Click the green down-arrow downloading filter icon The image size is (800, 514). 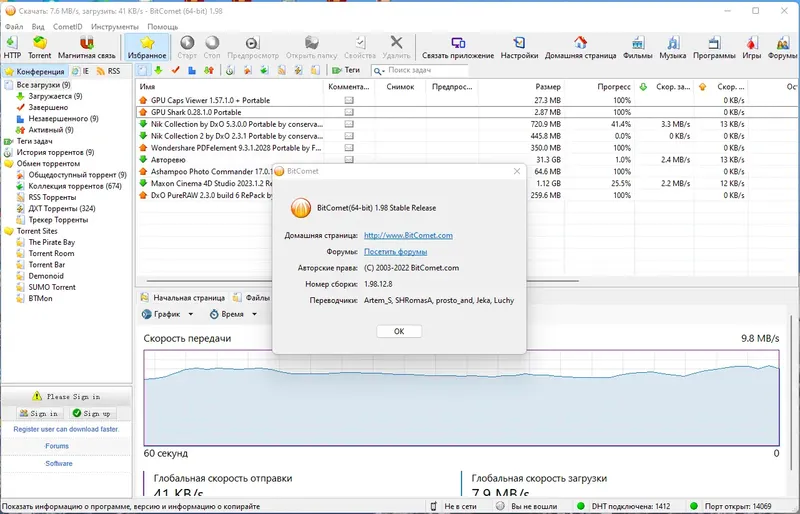pyautogui.click(x=158, y=70)
